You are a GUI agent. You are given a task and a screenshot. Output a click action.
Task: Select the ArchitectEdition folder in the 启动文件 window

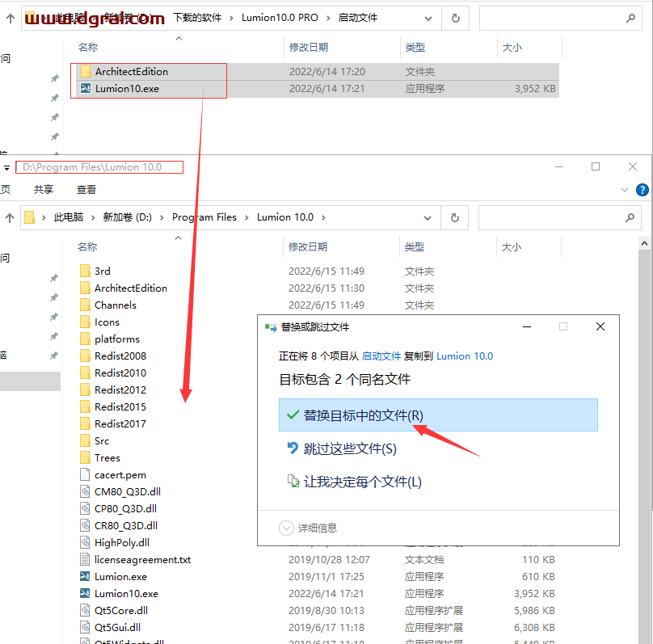click(131, 72)
